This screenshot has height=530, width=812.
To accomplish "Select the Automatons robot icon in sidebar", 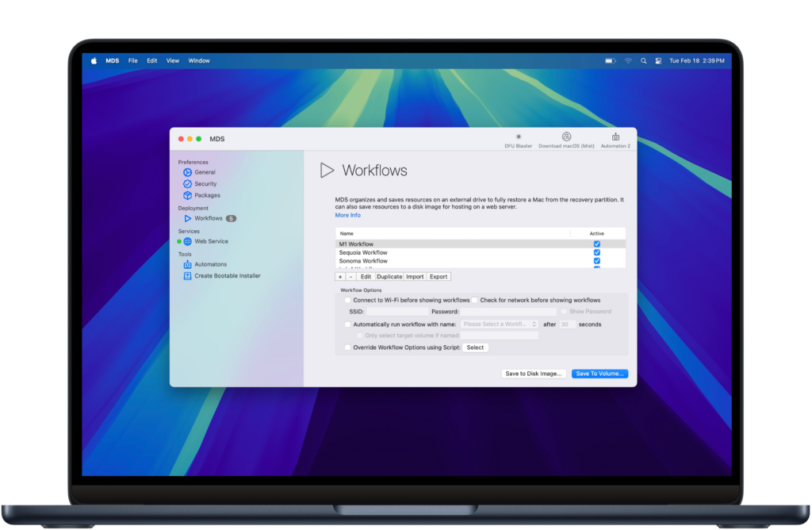I will point(187,264).
